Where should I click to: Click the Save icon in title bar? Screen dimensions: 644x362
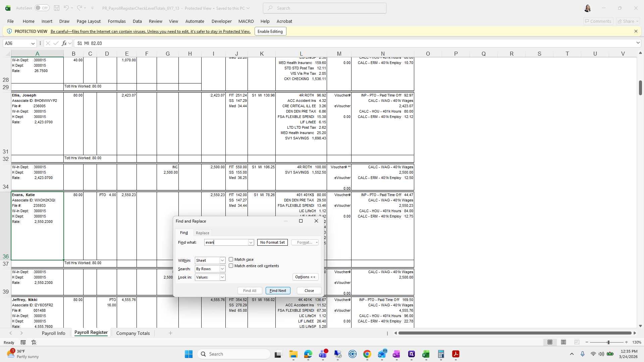57,8
